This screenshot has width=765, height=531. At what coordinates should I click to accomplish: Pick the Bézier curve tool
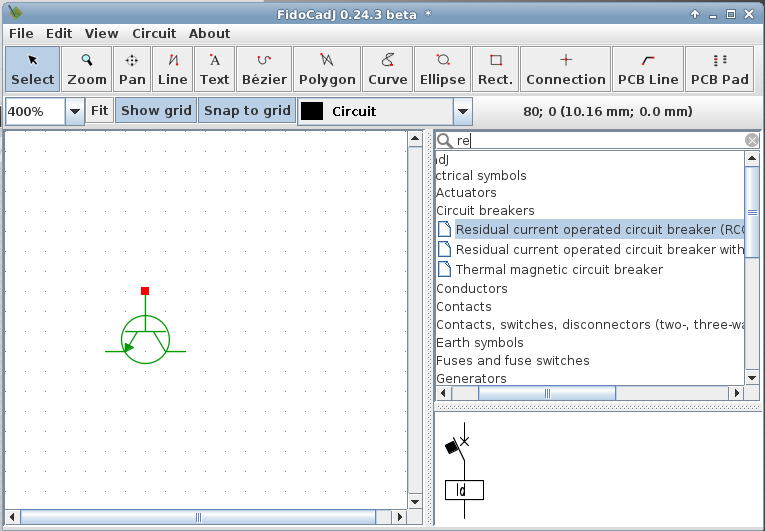click(264, 69)
